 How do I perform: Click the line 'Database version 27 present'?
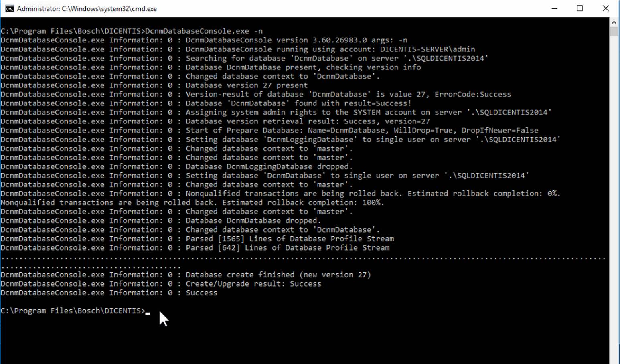coord(247,85)
